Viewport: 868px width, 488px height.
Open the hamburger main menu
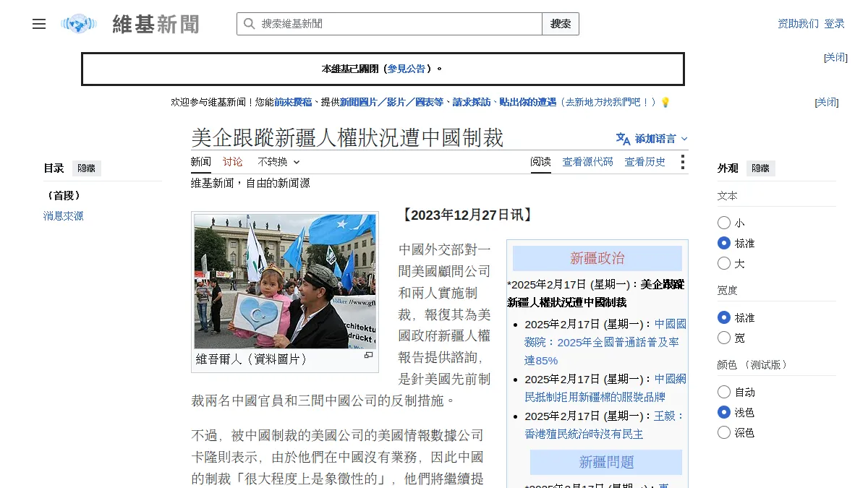(x=39, y=24)
